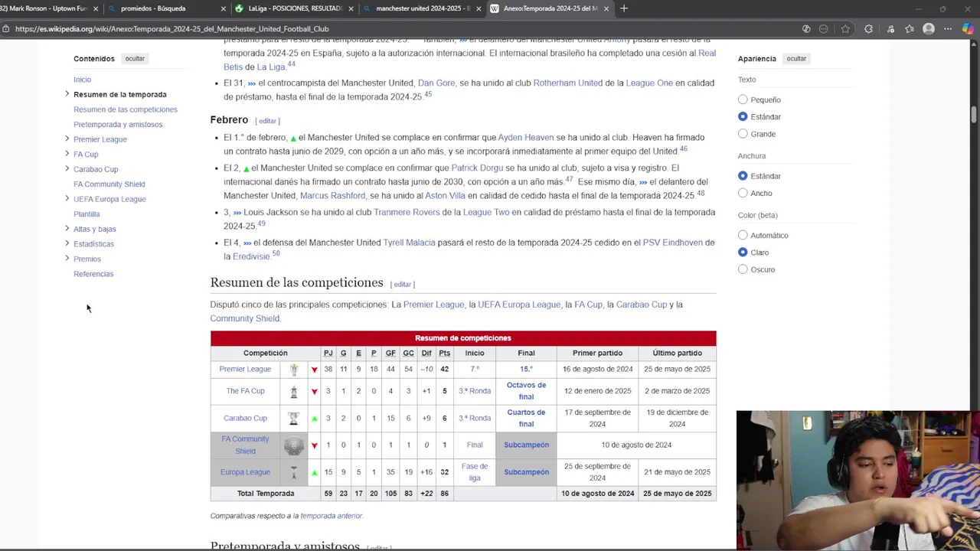Click the FA Cup trophy icon in table
980x551 pixels.
pyautogui.click(x=294, y=392)
